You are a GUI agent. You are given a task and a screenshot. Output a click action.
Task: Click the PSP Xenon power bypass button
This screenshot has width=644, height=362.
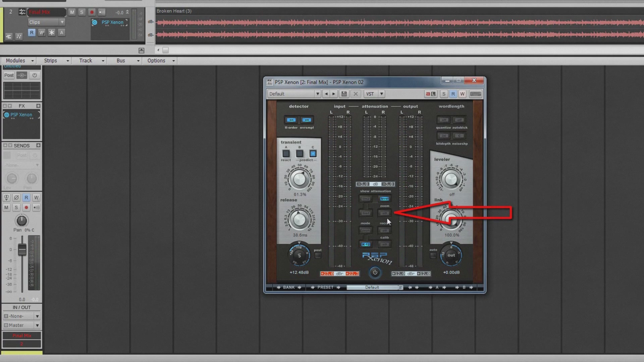coord(375,273)
